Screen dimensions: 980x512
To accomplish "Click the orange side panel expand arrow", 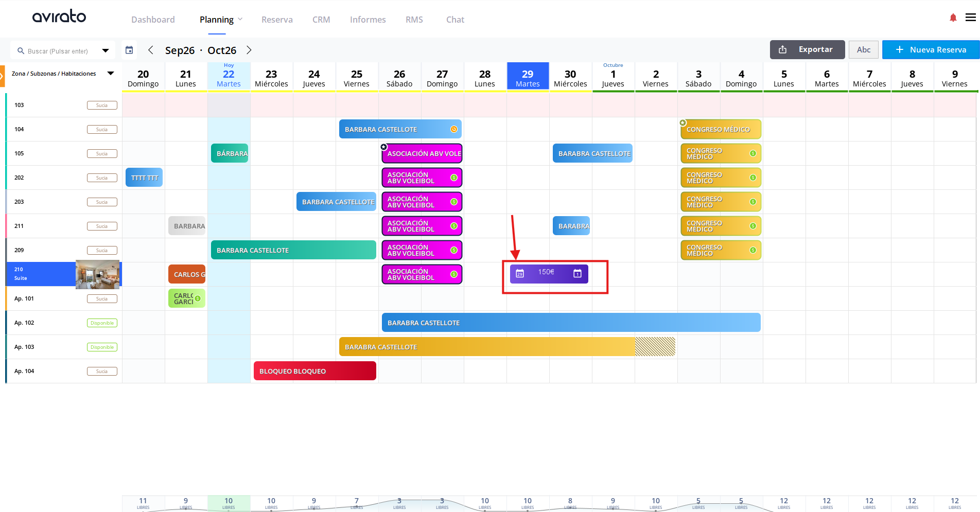I will point(2,76).
